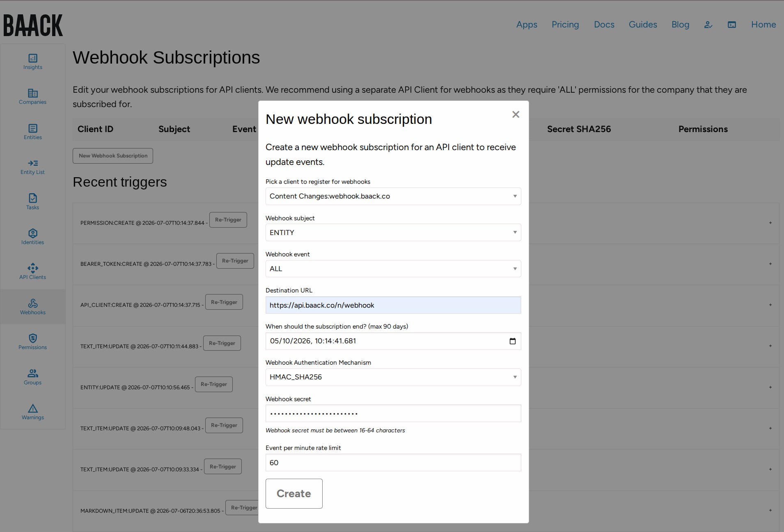Open the client picker dropdown

(393, 196)
